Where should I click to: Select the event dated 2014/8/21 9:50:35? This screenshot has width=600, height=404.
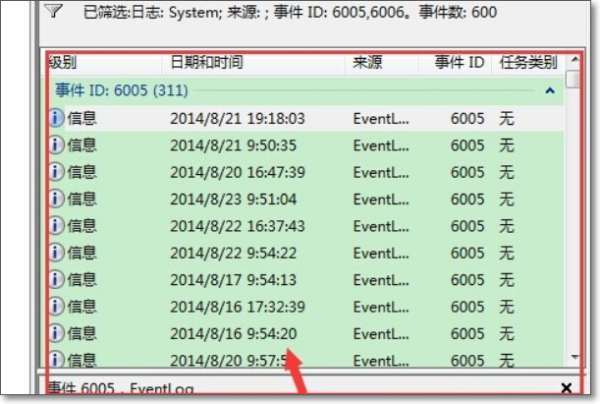click(306, 145)
